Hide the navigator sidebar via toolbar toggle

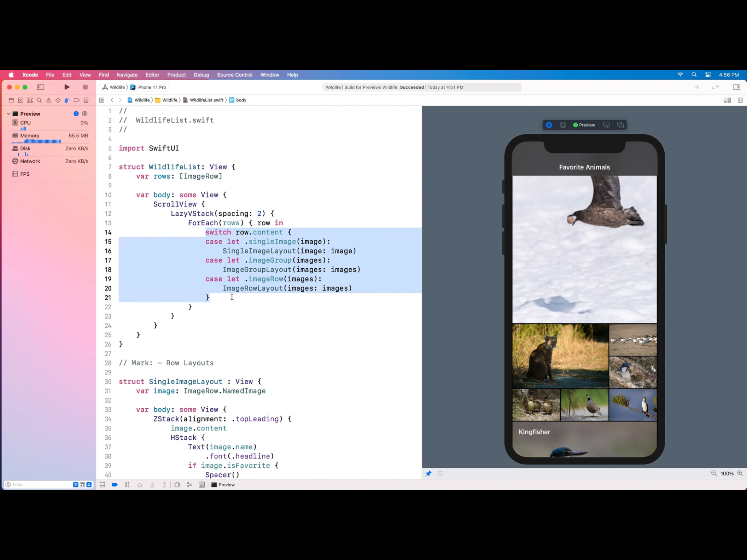(x=40, y=87)
